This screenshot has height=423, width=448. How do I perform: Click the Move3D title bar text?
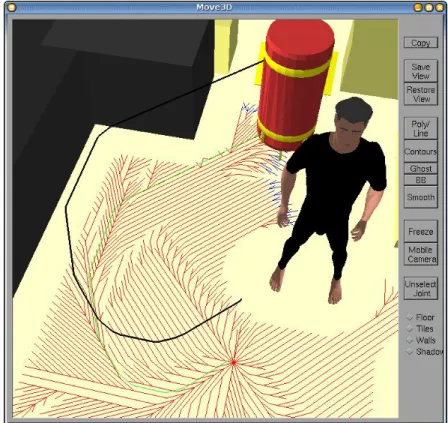point(214,7)
